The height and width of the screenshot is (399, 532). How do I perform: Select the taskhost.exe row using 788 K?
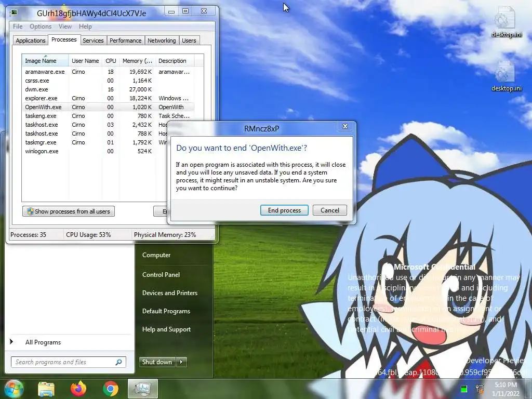pyautogui.click(x=95, y=134)
